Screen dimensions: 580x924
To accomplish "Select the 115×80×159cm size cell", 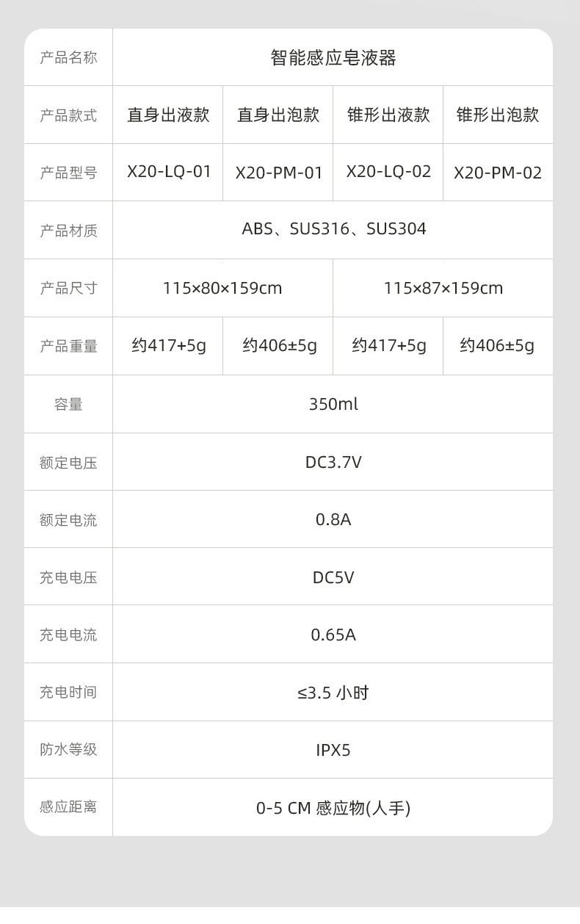I will click(222, 288).
